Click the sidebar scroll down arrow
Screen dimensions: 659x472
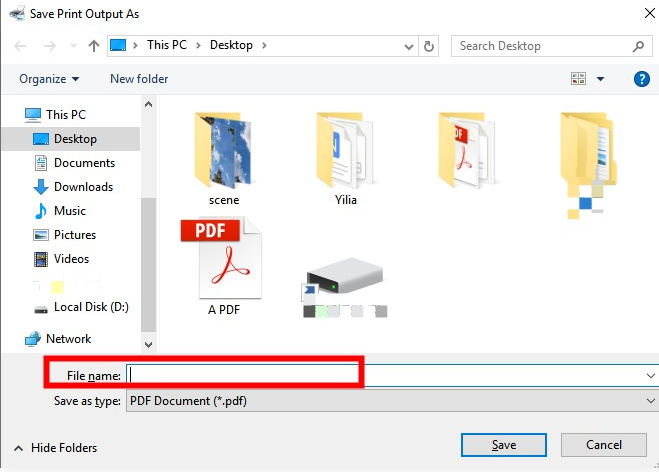(x=148, y=345)
